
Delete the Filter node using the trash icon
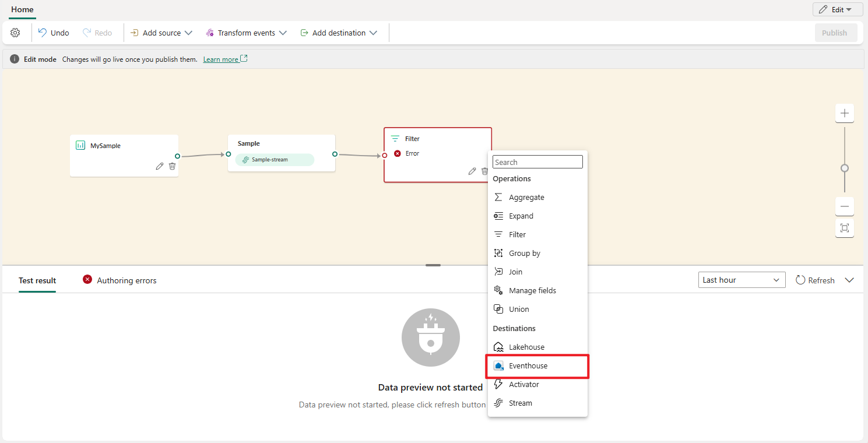(484, 171)
